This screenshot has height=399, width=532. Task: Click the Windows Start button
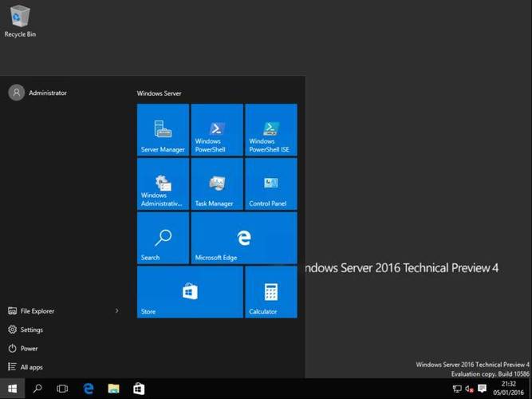(12, 389)
